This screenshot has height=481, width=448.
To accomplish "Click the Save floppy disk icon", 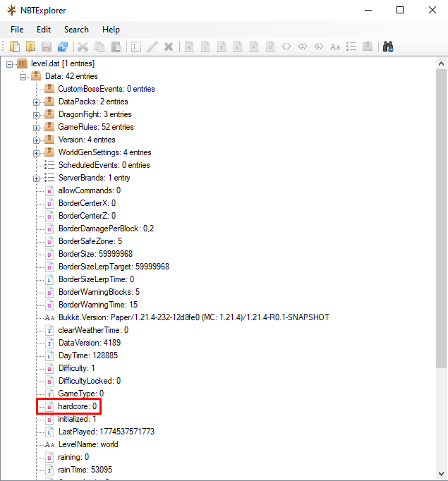I will pos(47,47).
